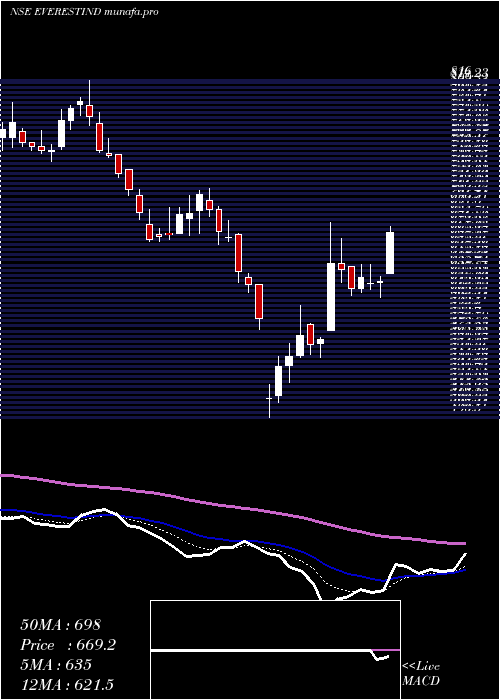The image size is (500, 700).
Task: Click the Price : 669.2 label
Action: pos(68,645)
